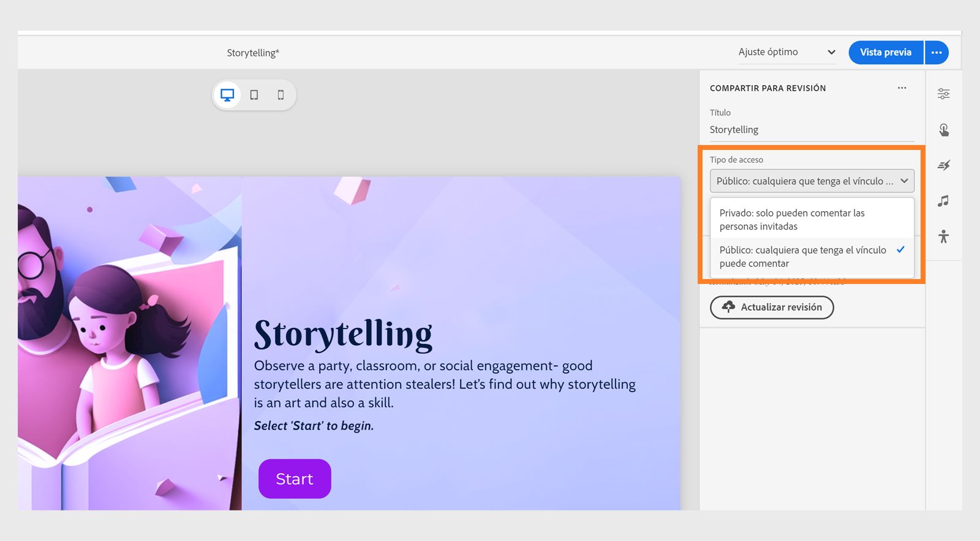This screenshot has height=541, width=980.
Task: Click the blue more options ellipsis button
Action: pyautogui.click(x=937, y=53)
